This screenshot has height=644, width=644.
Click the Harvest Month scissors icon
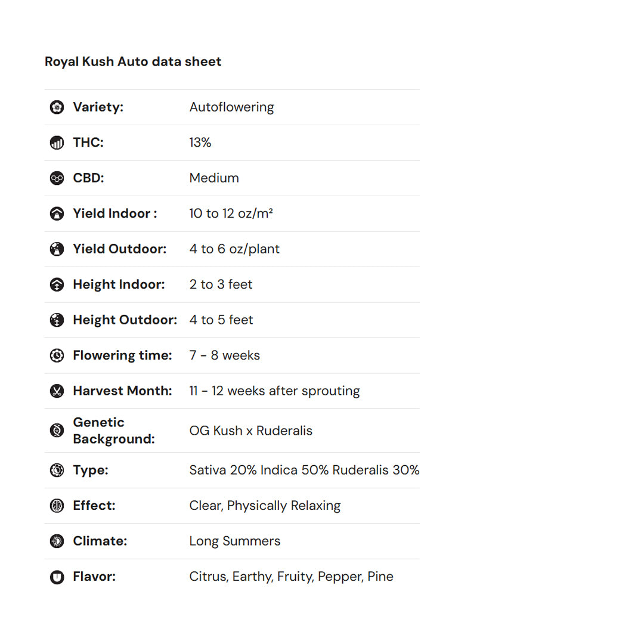point(57,391)
